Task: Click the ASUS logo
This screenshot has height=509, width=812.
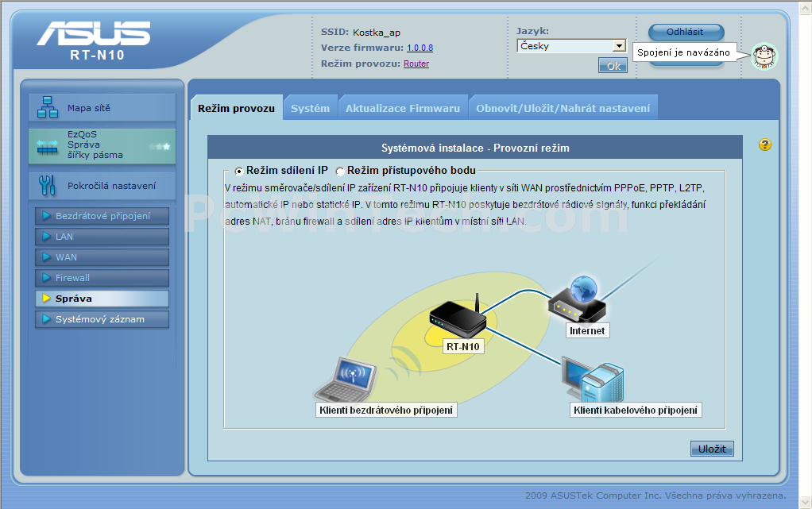Action: (x=94, y=33)
